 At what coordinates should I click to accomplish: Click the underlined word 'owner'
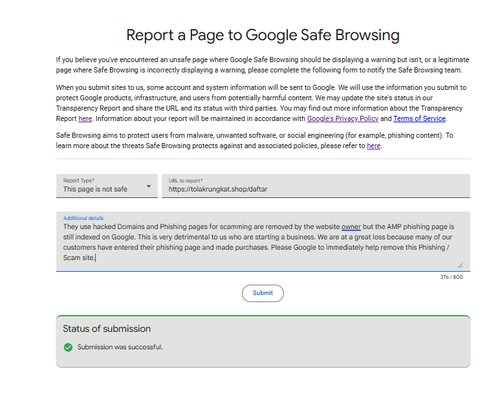coord(351,227)
